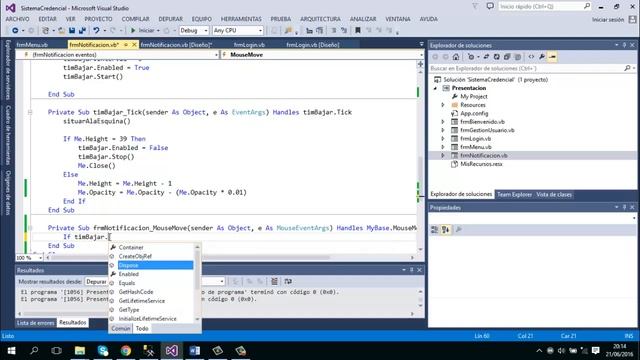Image resolution: width=640 pixels, height=360 pixels.
Task: Click the Task View taskbar icon
Action: (x=57, y=351)
